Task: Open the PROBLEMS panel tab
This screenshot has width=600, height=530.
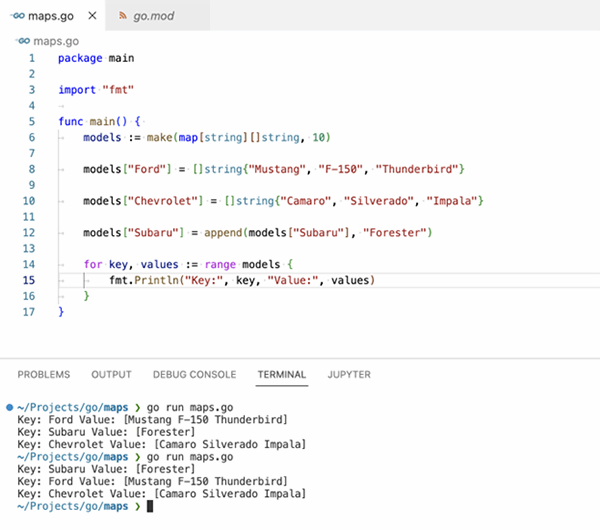Action: click(x=44, y=375)
